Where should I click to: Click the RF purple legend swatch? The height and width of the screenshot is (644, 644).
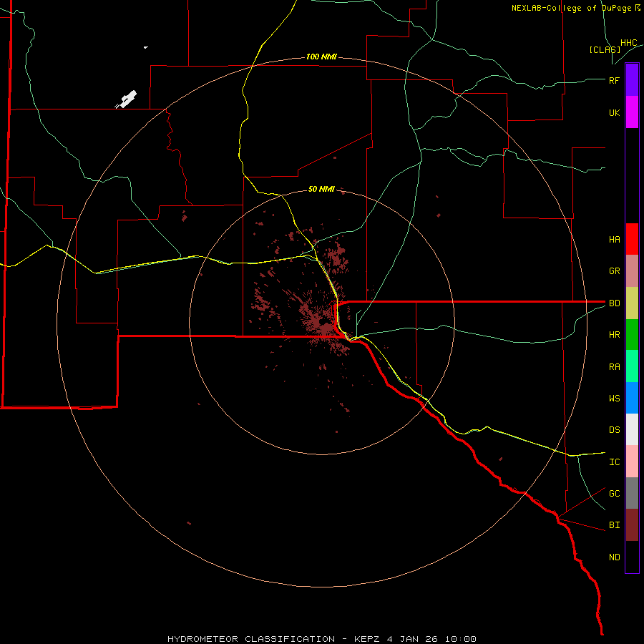[632, 80]
